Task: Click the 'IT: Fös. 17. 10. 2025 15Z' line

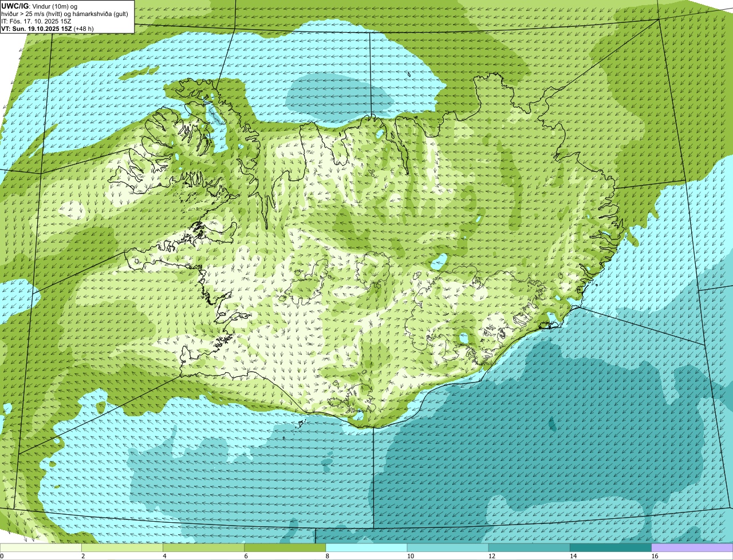Action: pyautogui.click(x=37, y=21)
